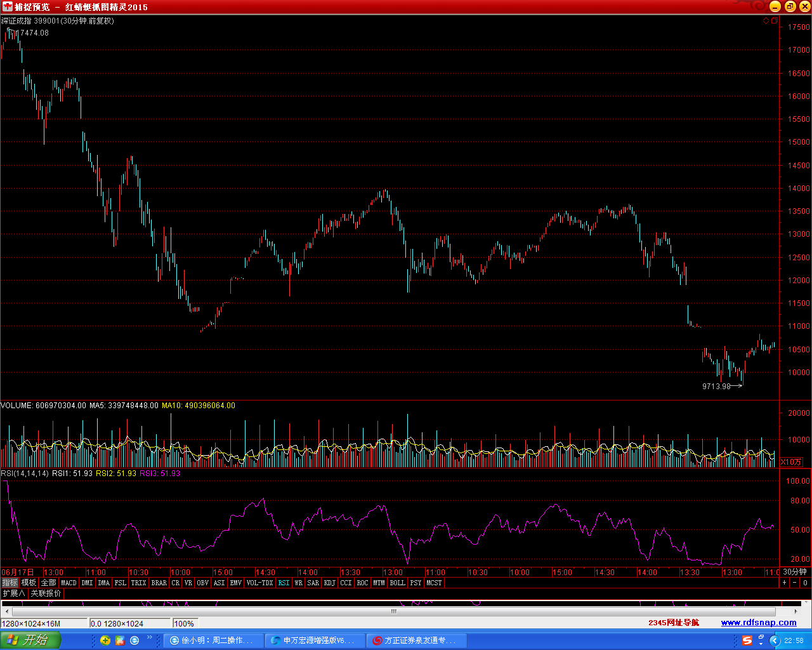Viewport: 812px width, 650px height.
Task: Click the 9713.98 low price marker
Action: [716, 386]
